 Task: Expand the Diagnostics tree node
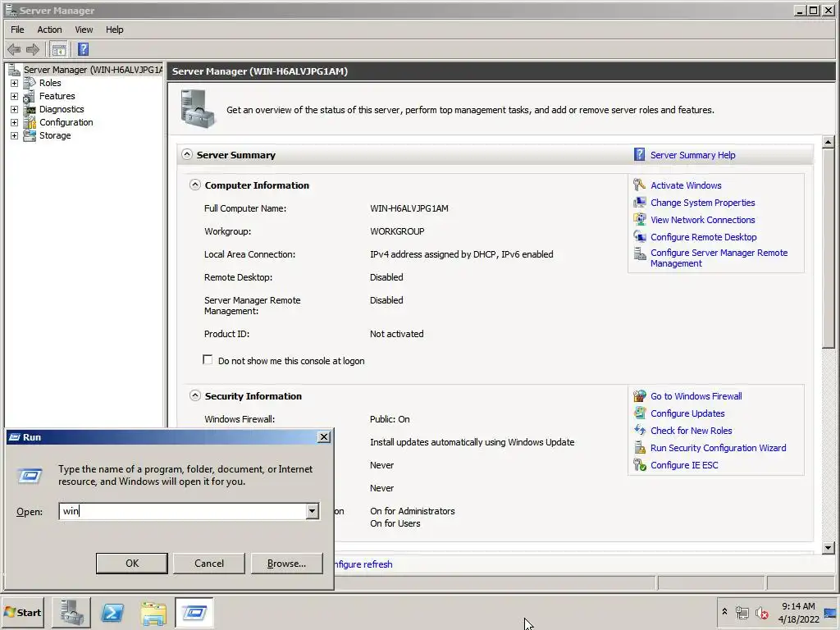click(x=15, y=109)
